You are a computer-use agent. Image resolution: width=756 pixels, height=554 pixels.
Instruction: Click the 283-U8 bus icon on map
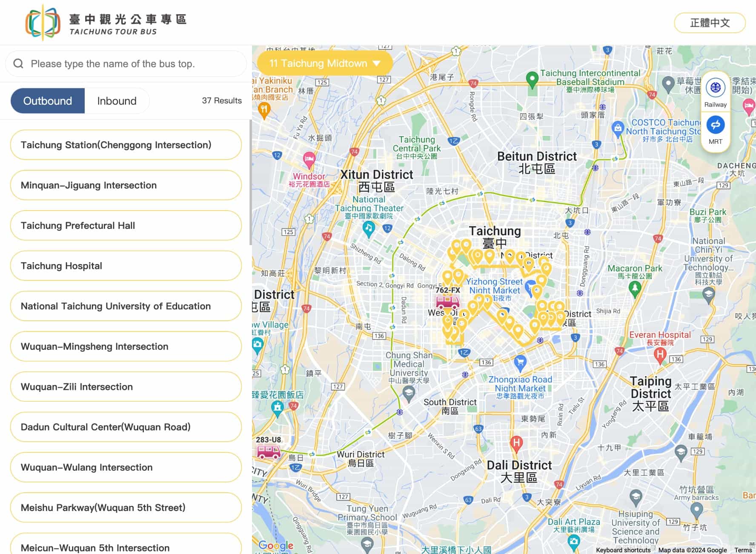(x=268, y=451)
